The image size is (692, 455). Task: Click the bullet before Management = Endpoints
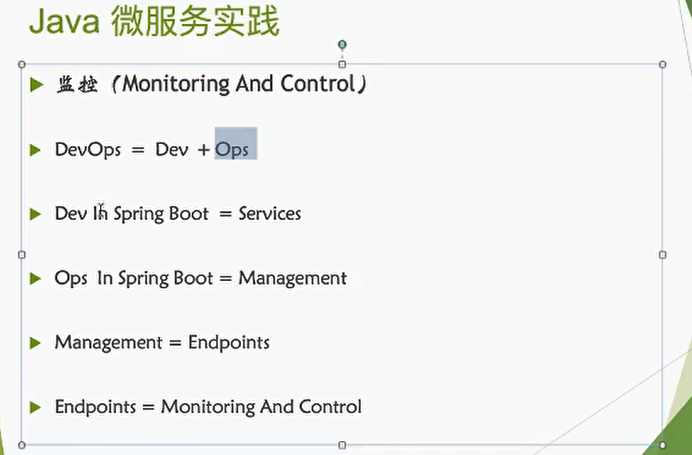pos(35,343)
